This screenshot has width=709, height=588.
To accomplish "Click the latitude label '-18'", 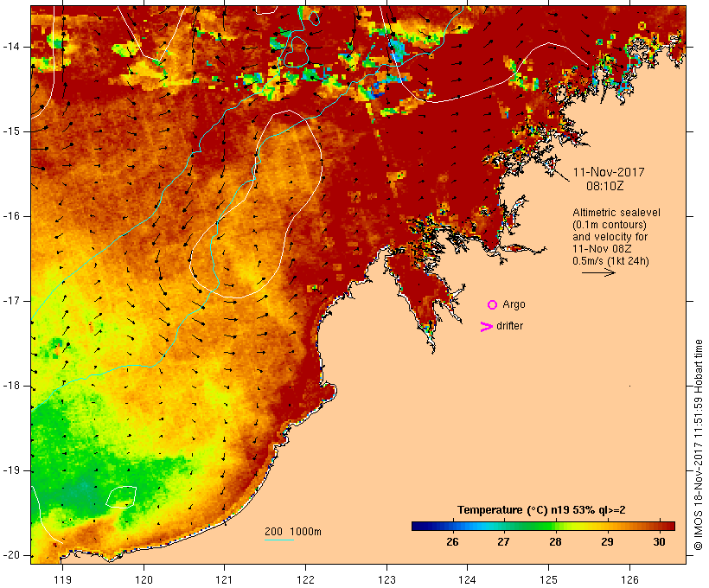I will coord(10,386).
